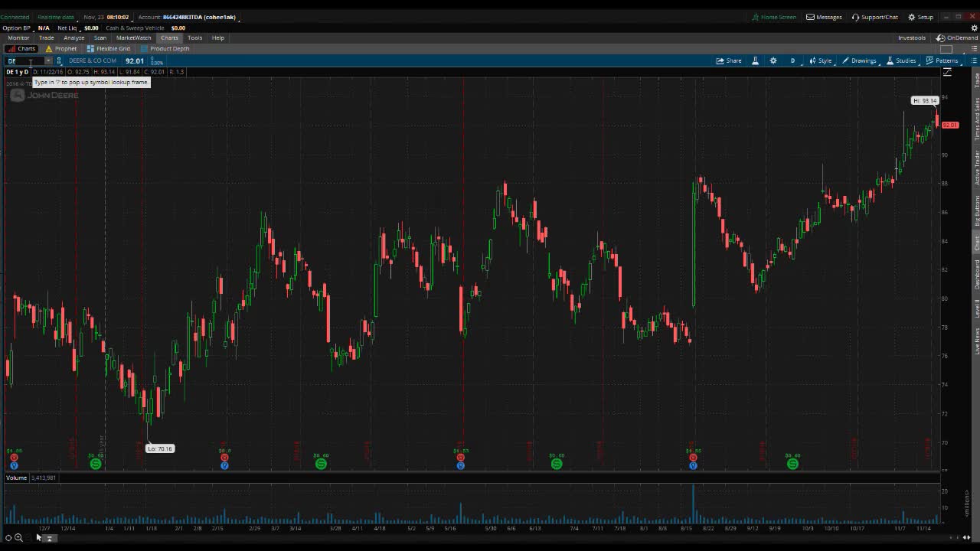Image resolution: width=980 pixels, height=551 pixels.
Task: Open chart list menu icon in blue toolbar
Action: tap(974, 60)
